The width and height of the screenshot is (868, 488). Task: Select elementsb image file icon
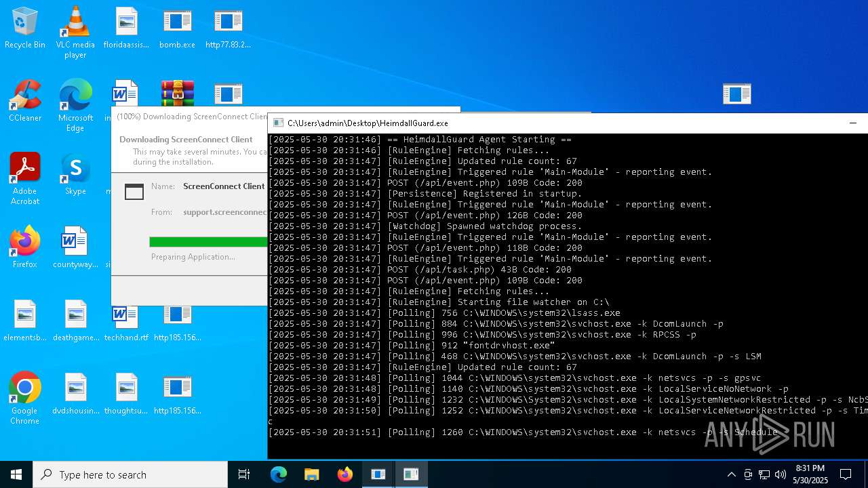(25, 321)
